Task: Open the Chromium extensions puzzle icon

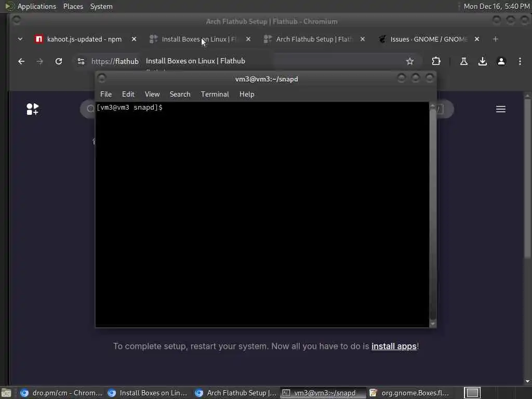Action: [436, 61]
